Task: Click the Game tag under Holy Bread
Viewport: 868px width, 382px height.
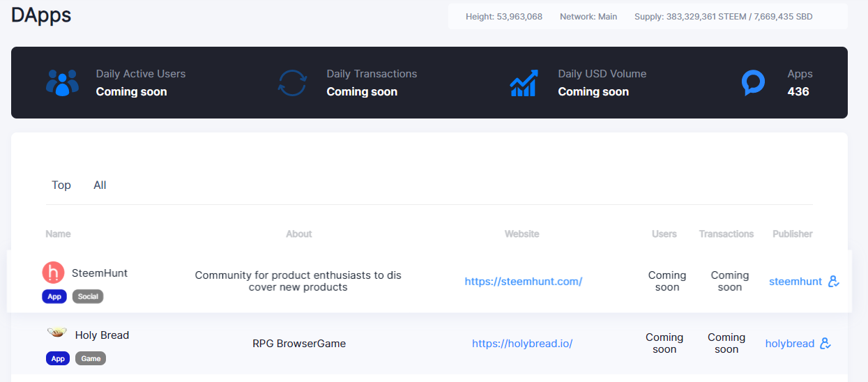Action: (x=91, y=358)
